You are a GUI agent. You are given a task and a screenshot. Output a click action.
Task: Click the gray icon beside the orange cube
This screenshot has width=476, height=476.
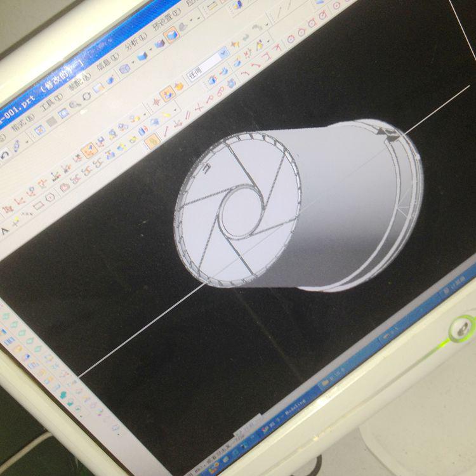coord(183,27)
